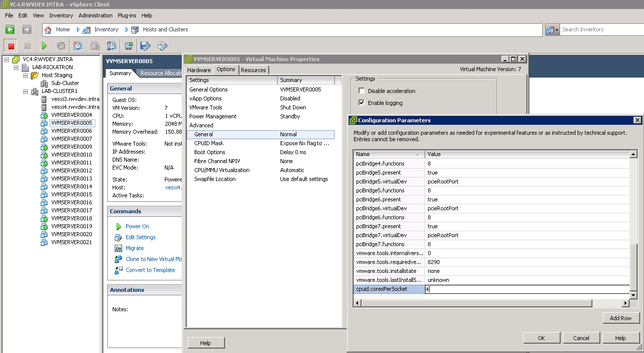The image size is (644, 353).
Task: Click the Suspend (pause) toolbar icon
Action: [x=27, y=46]
